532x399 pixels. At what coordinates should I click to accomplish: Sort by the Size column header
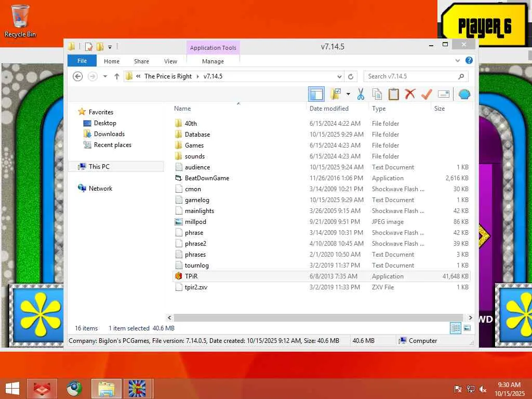click(440, 109)
